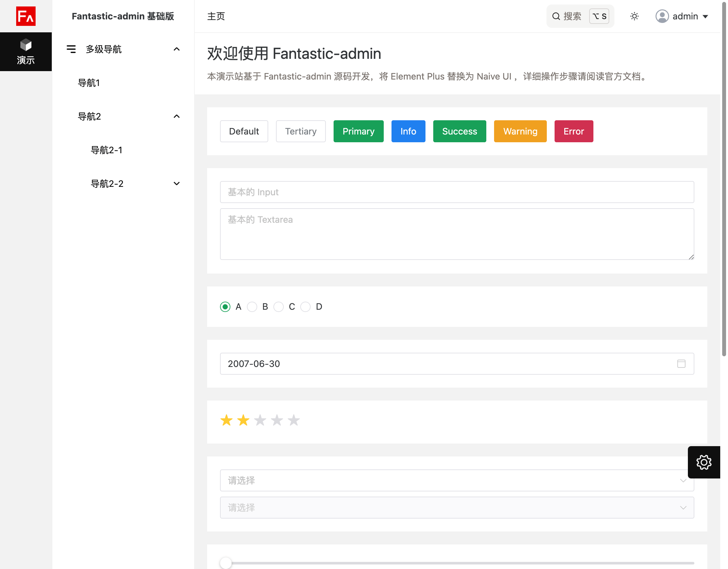Collapse the 导航2 submenu
The width and height of the screenshot is (728, 569).
pos(177,117)
